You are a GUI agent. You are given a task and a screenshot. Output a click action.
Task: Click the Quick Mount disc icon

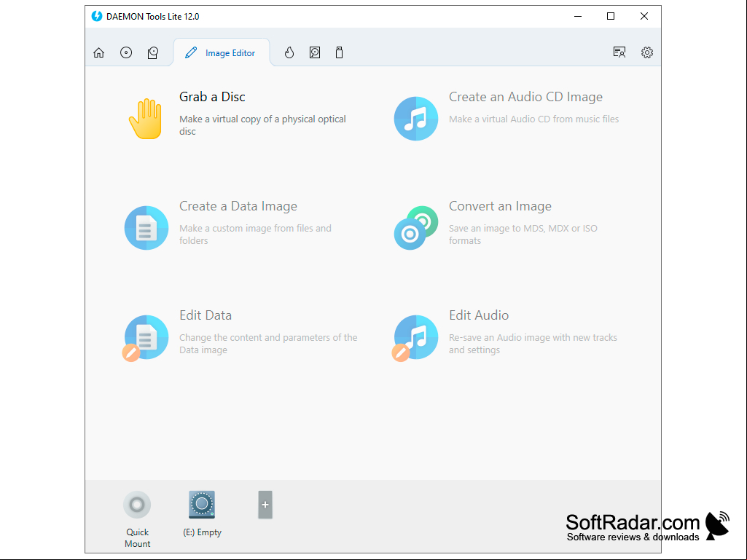click(137, 504)
